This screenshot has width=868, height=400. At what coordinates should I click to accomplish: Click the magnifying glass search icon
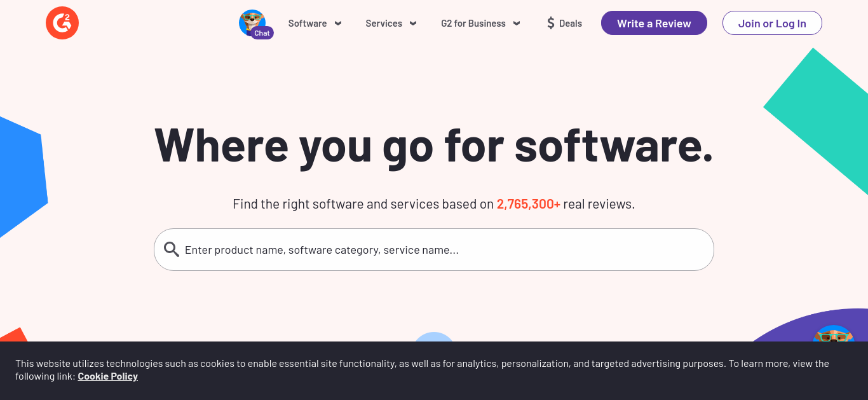[172, 249]
